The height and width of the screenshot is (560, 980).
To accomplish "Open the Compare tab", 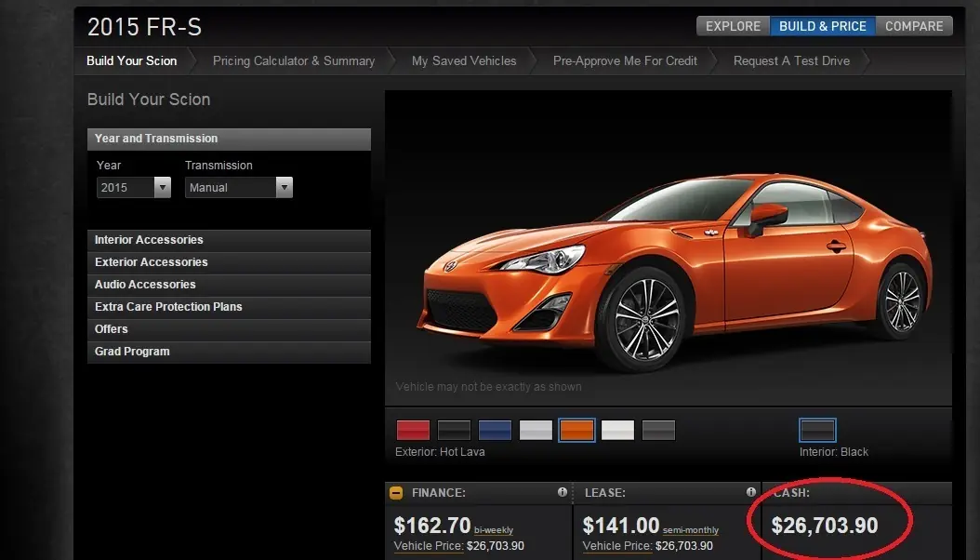I will point(914,26).
